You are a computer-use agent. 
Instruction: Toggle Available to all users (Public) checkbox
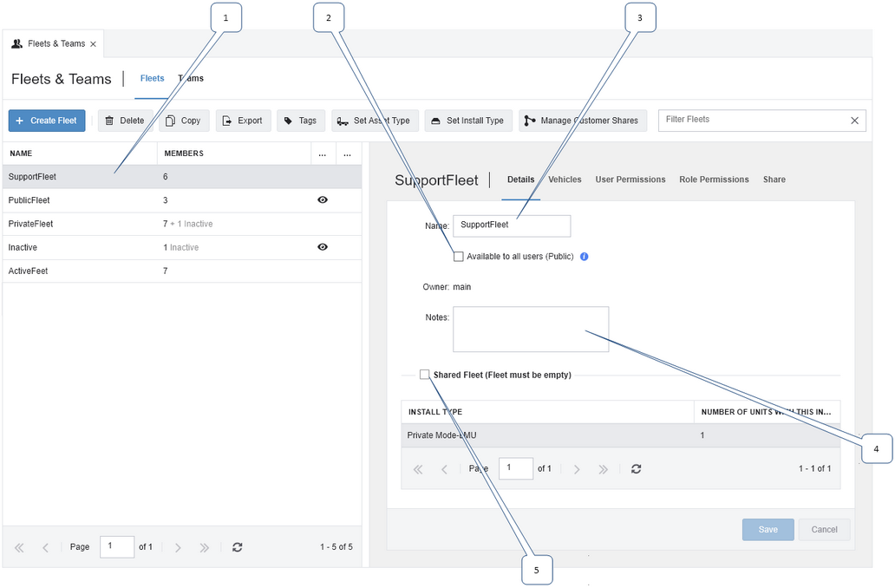coord(459,257)
